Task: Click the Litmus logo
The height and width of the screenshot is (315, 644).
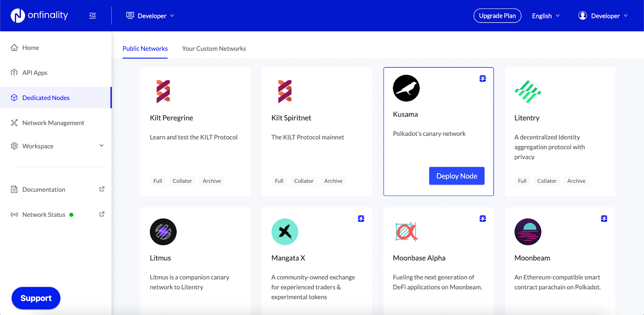Action: coord(163,232)
